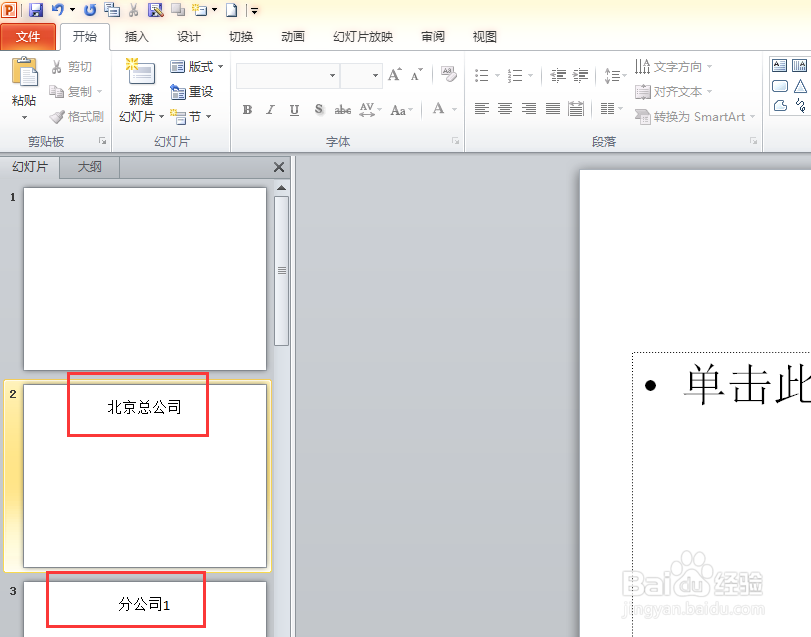Switch to the Outline (大纲) pane tab

[x=89, y=167]
